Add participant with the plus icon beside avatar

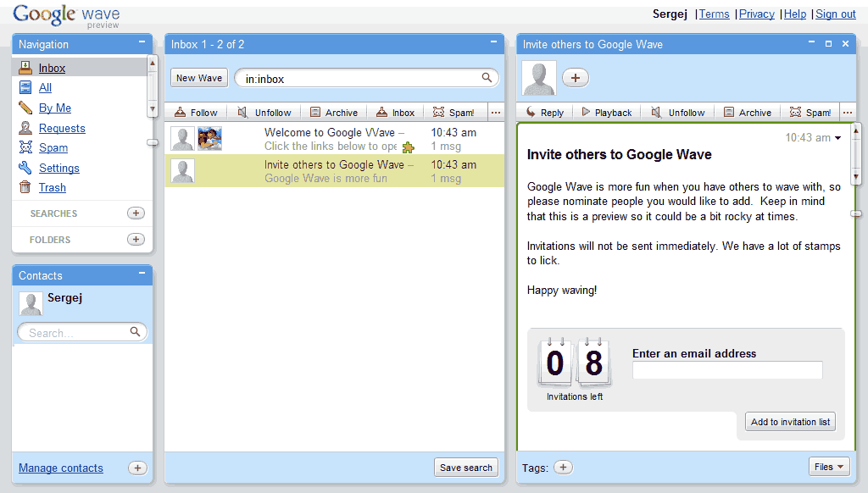(x=575, y=78)
